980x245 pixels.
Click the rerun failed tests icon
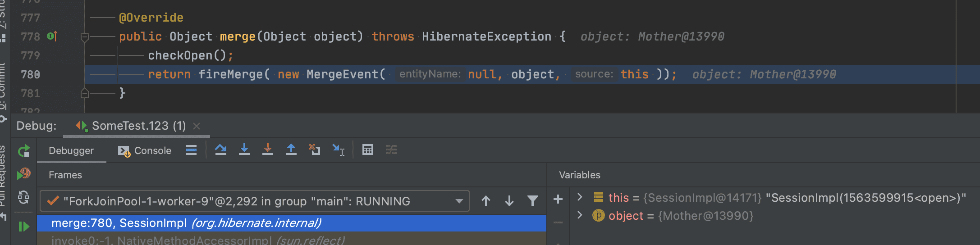point(23,174)
